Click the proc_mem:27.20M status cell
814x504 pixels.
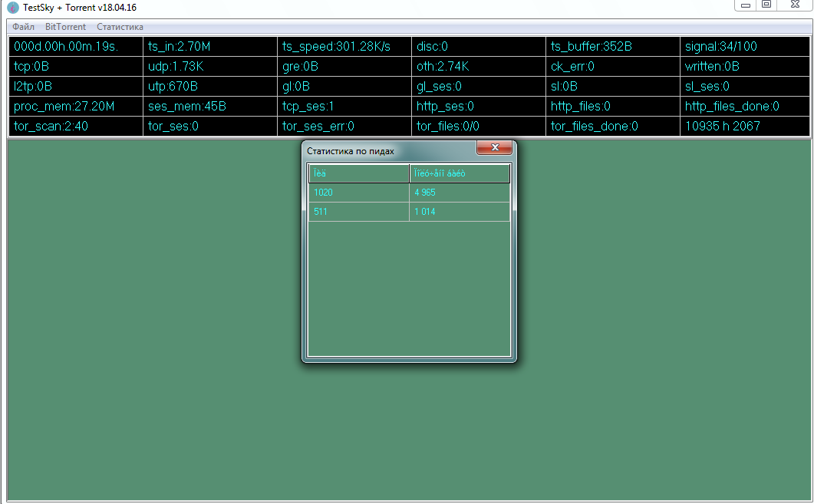pyautogui.click(x=75, y=107)
